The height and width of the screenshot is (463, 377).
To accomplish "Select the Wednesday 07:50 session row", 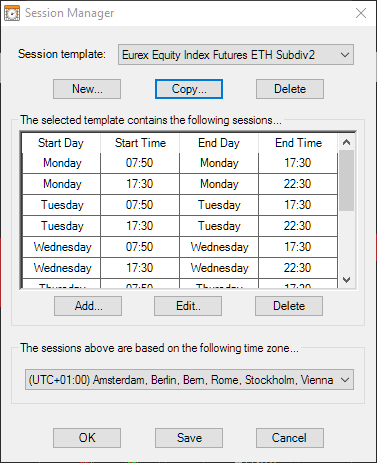I will 180,247.
